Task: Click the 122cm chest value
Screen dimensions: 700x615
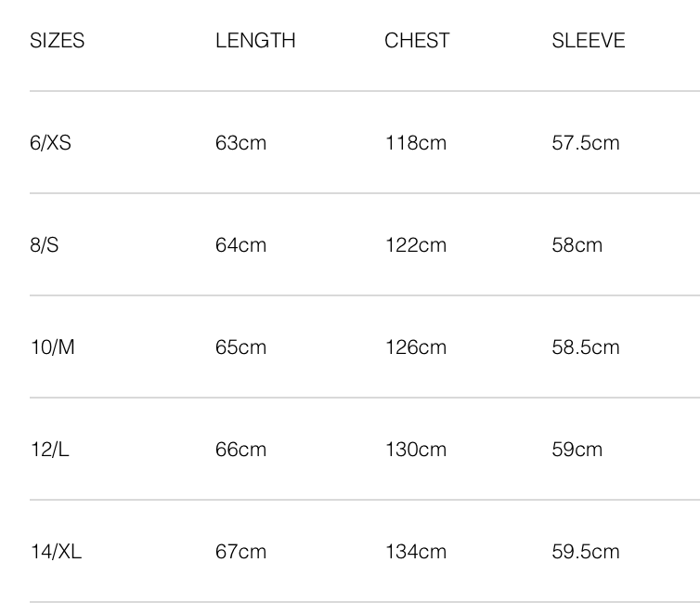Action: coord(416,245)
